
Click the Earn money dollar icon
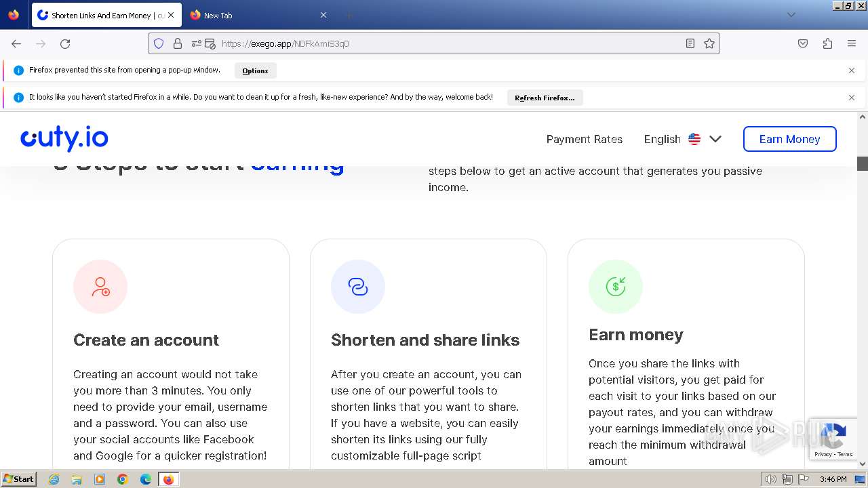click(616, 287)
